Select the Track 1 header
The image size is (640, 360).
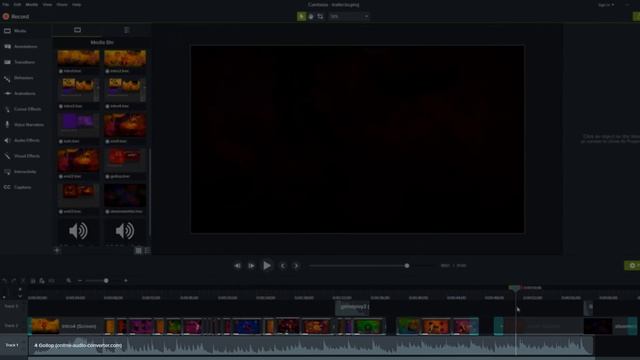(x=11, y=345)
